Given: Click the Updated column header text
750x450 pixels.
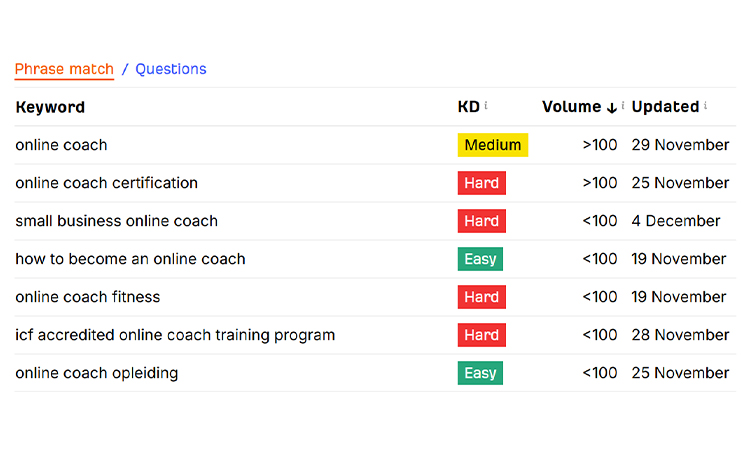Looking at the screenshot, I should (665, 107).
